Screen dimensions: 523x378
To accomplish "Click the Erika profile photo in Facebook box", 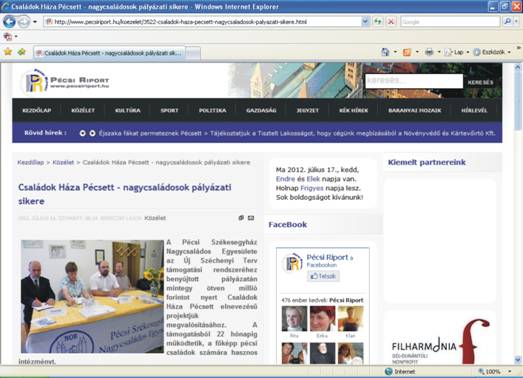I will coord(322,319).
